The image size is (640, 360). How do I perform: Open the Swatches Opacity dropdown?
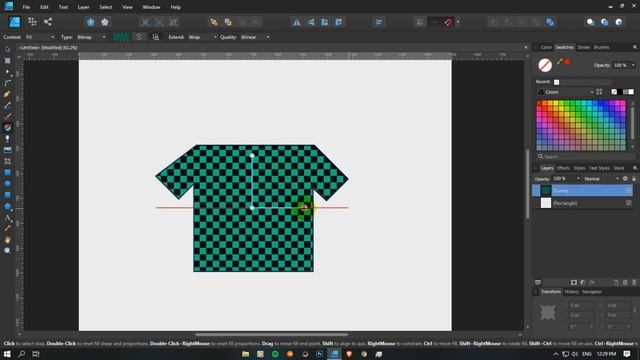(633, 65)
